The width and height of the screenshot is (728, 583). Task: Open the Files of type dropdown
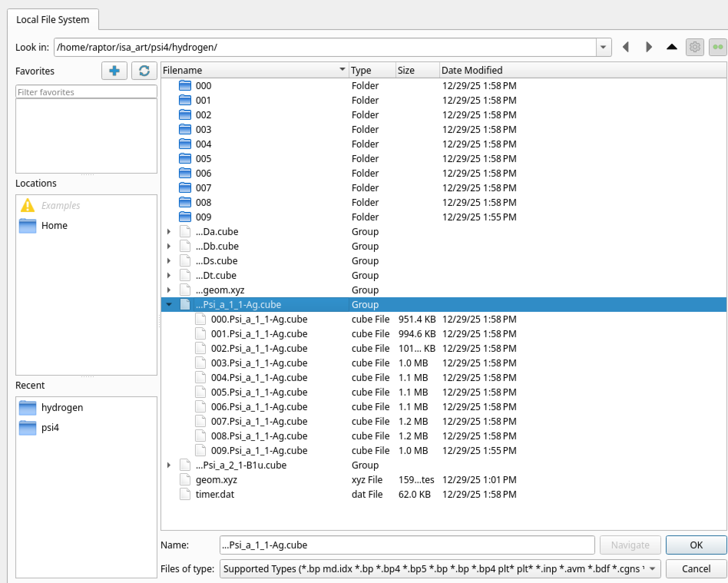coord(652,569)
